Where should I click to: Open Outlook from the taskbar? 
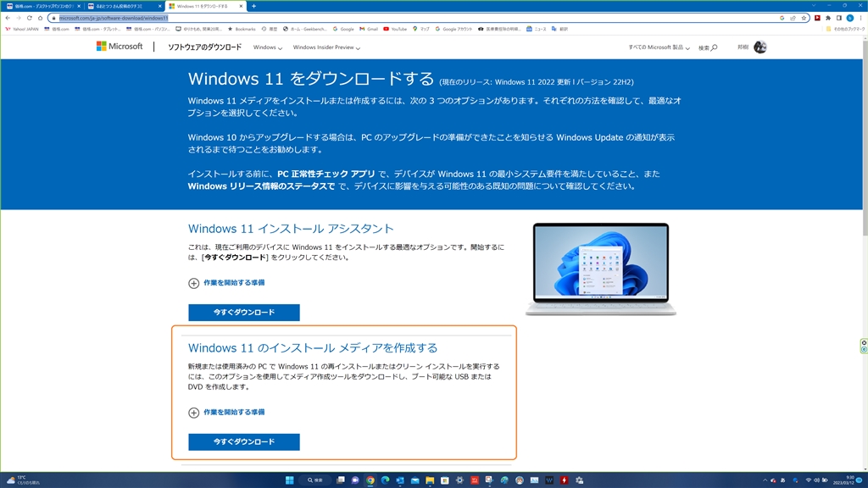[x=400, y=480]
